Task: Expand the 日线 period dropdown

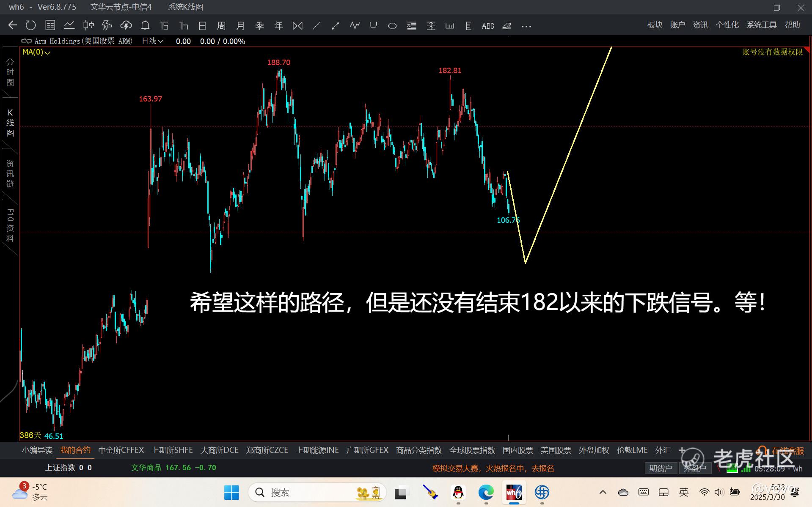Action: pos(153,41)
